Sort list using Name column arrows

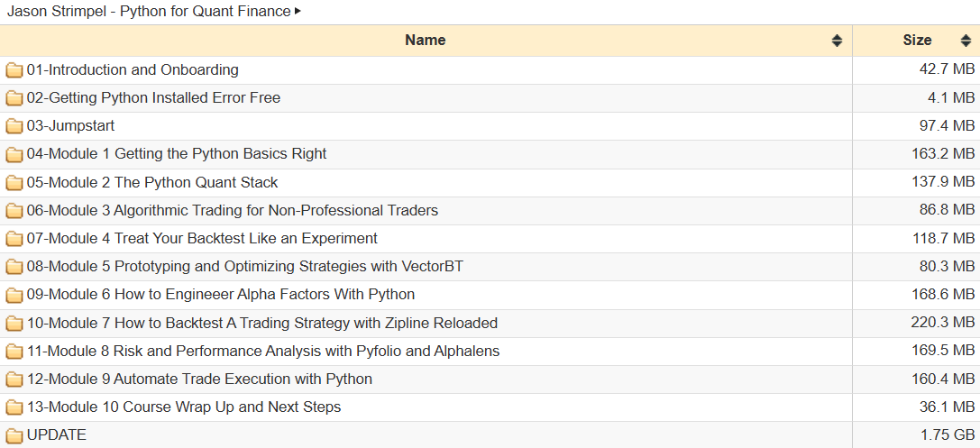(837, 41)
